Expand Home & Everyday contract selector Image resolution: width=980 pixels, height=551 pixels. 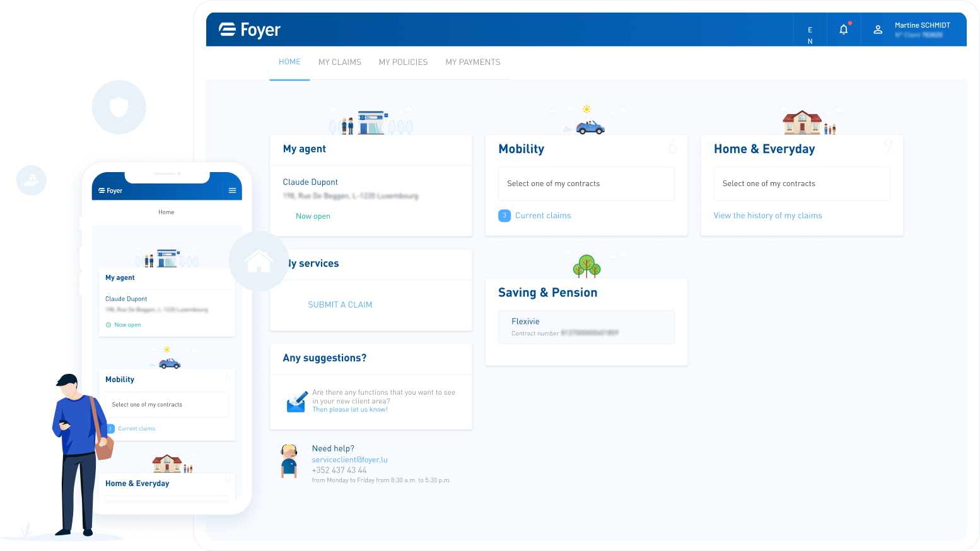802,183
